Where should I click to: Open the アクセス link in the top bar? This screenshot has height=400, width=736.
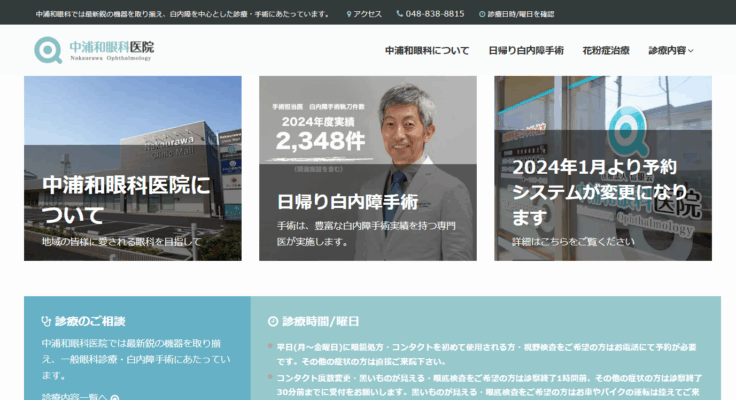[368, 14]
